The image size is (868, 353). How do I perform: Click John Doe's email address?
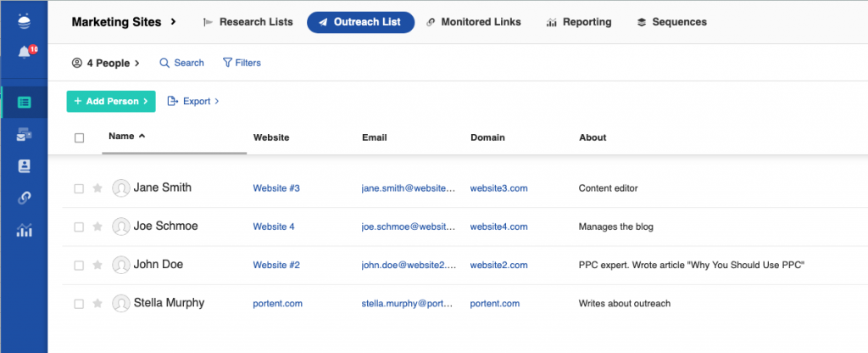coord(409,265)
